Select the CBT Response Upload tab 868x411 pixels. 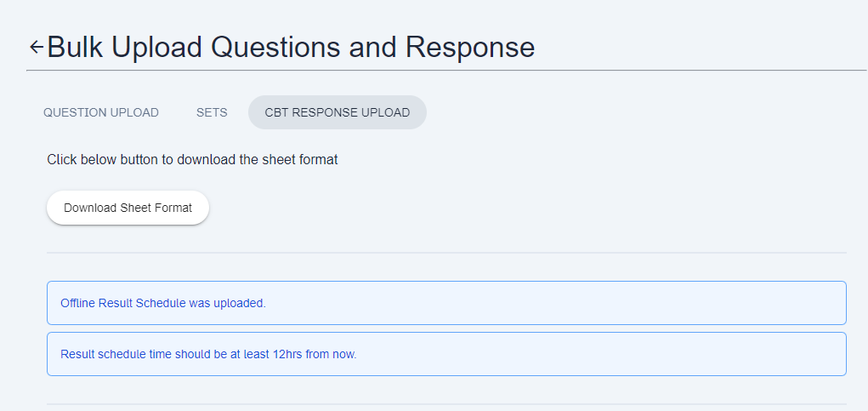pyautogui.click(x=338, y=112)
